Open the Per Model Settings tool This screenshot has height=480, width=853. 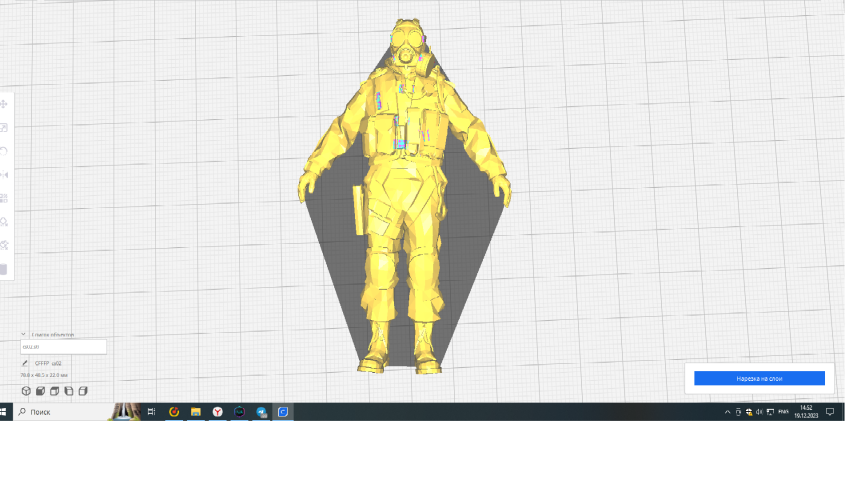coord(4,198)
